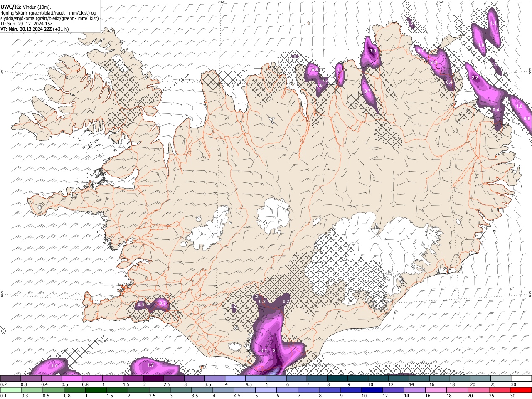Image resolution: width=532 pixels, height=399 pixels.
Task: Click the white swatch ending the snow scale
Action: [x=521, y=379]
